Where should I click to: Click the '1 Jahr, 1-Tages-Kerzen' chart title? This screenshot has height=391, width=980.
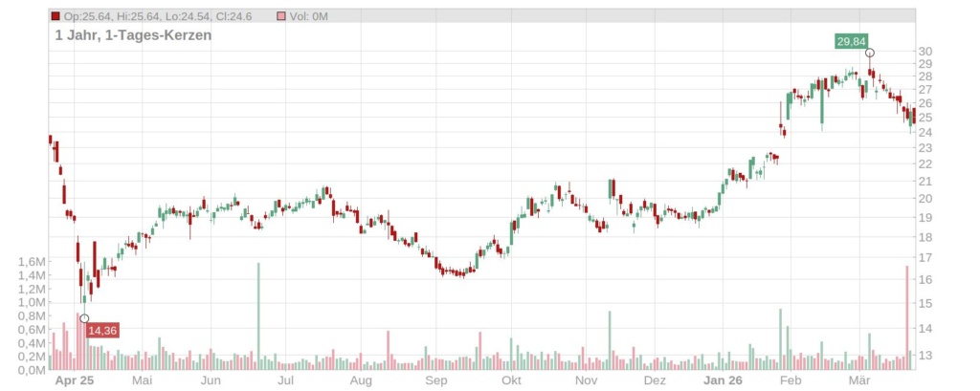pyautogui.click(x=133, y=35)
